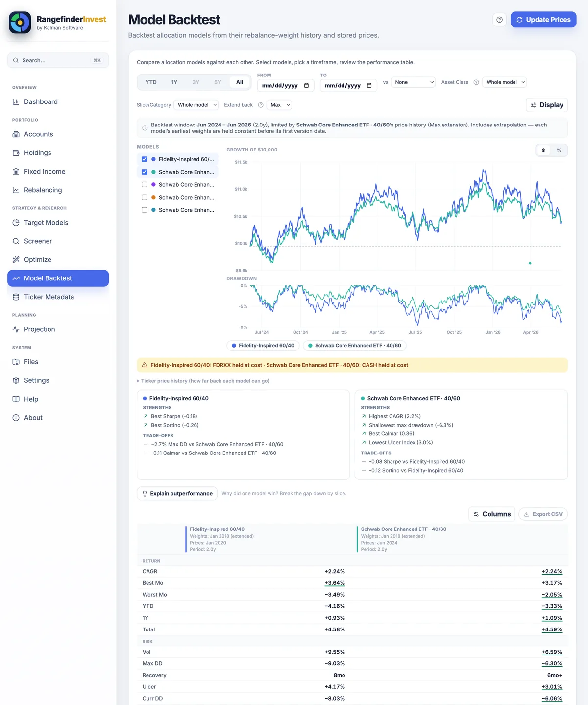The height and width of the screenshot is (705, 588).
Task: Select the 1Y timeframe tab
Action: point(174,82)
